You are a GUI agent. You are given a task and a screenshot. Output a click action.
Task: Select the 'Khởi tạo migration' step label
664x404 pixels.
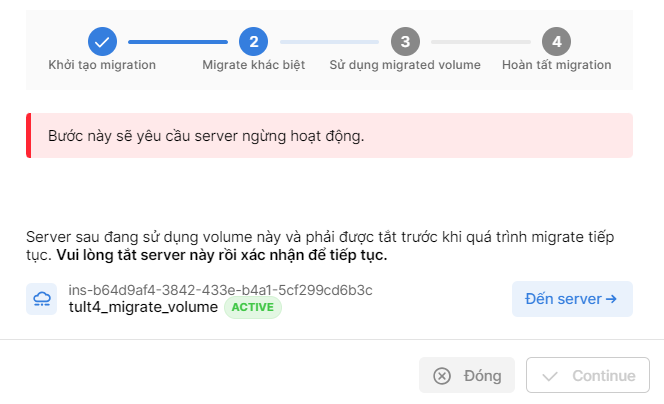102,65
